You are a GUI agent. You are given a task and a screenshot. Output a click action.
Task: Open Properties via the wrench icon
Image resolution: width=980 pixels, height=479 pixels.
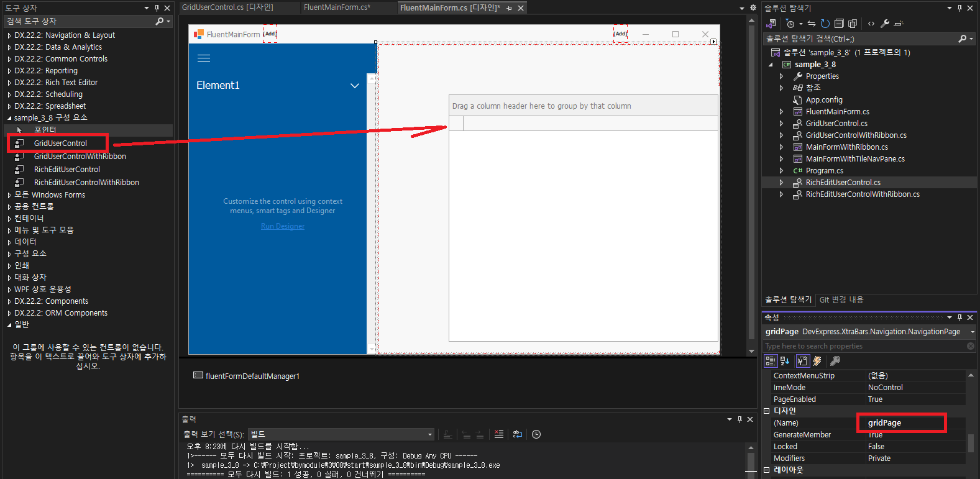point(885,24)
